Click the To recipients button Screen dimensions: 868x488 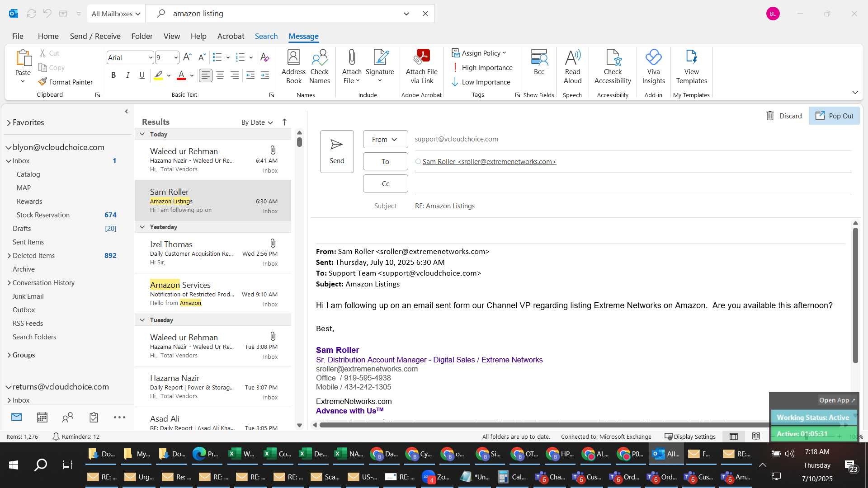pos(385,161)
